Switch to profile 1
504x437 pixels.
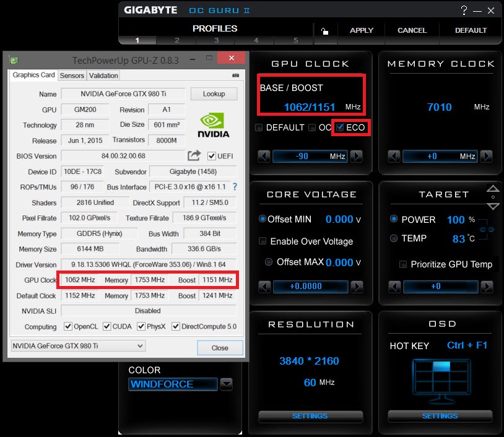137,40
